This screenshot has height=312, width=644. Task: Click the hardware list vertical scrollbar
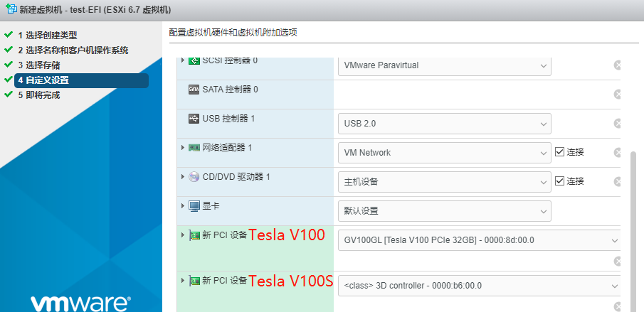click(633, 232)
